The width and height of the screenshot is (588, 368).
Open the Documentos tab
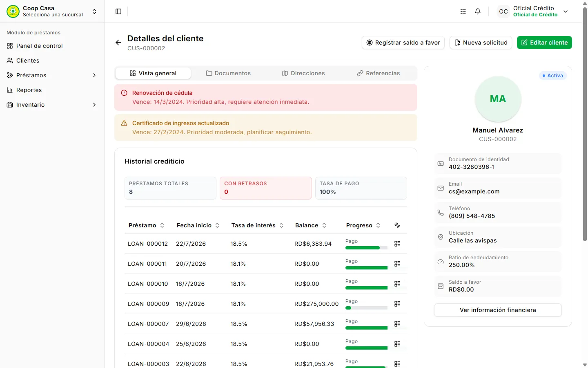[228, 73]
